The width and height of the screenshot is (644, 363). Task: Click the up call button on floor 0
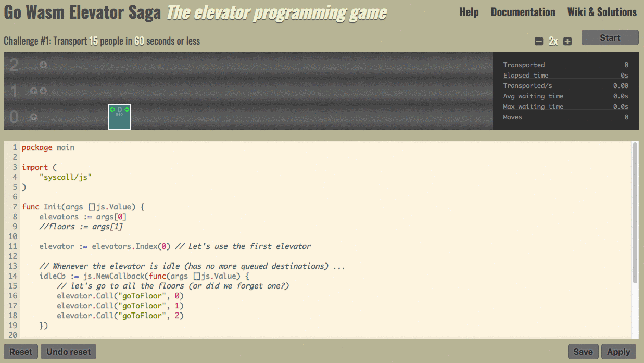coord(34,117)
